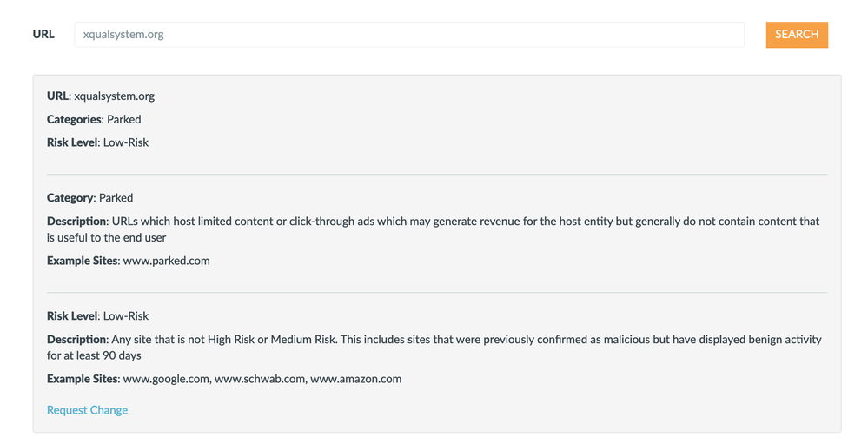Image resolution: width=868 pixels, height=444 pixels.
Task: Click the Parked category description paragraph
Action: (x=434, y=229)
